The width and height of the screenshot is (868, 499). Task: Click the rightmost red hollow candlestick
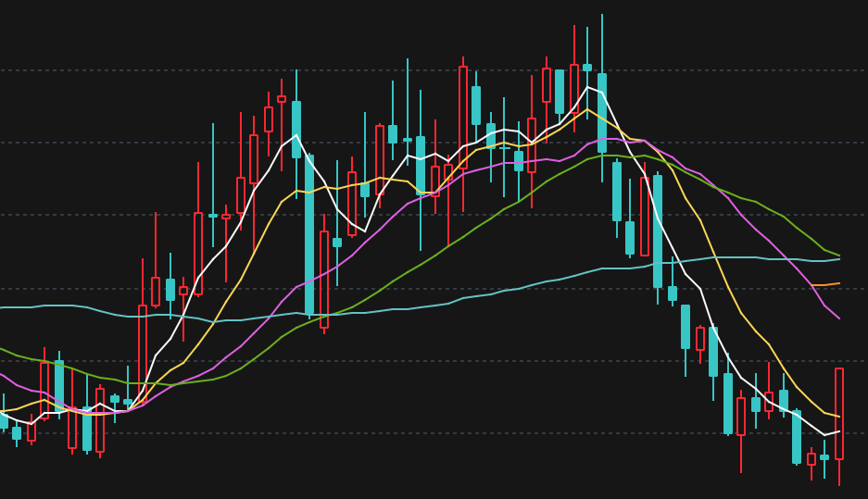[839, 413]
